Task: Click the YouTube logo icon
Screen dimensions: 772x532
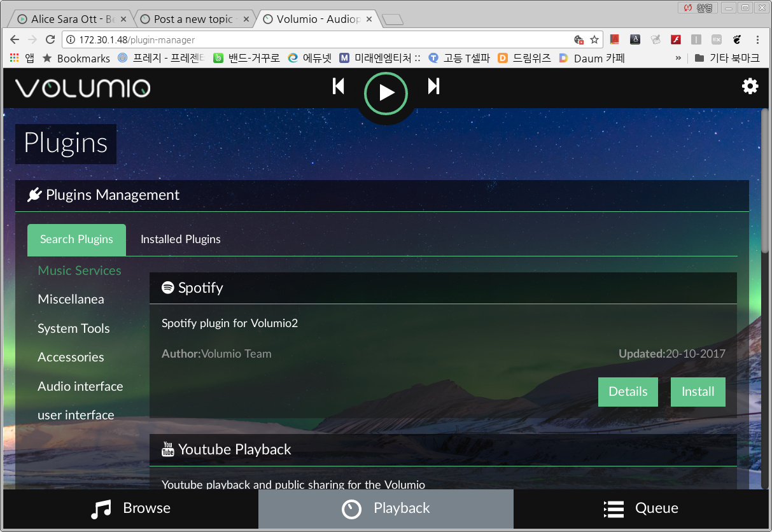Action: 168,449
